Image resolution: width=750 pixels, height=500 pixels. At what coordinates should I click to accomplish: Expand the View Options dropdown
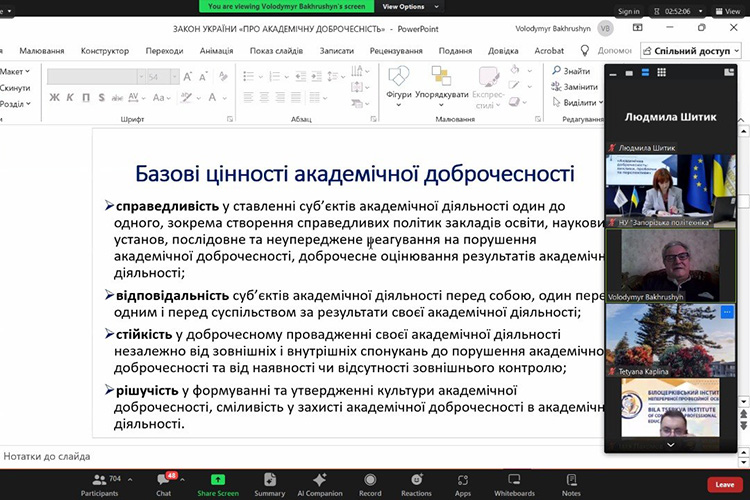(404, 6)
